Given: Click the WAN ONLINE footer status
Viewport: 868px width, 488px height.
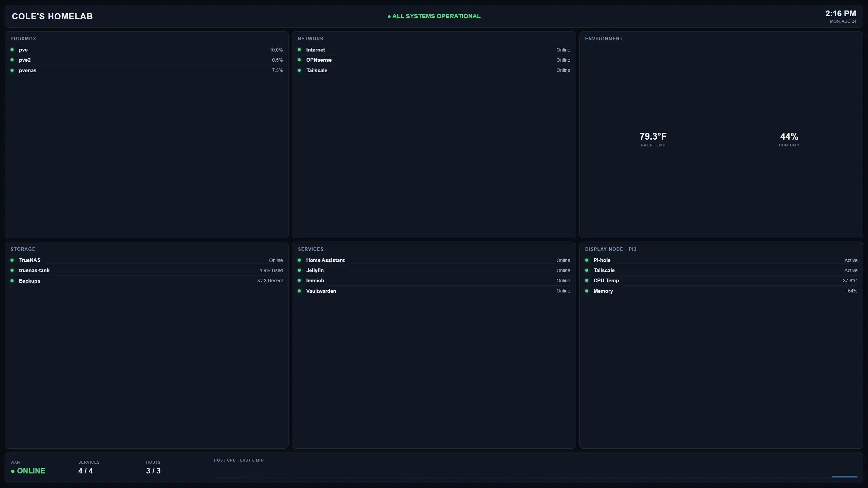Looking at the screenshot, I should click(x=28, y=471).
